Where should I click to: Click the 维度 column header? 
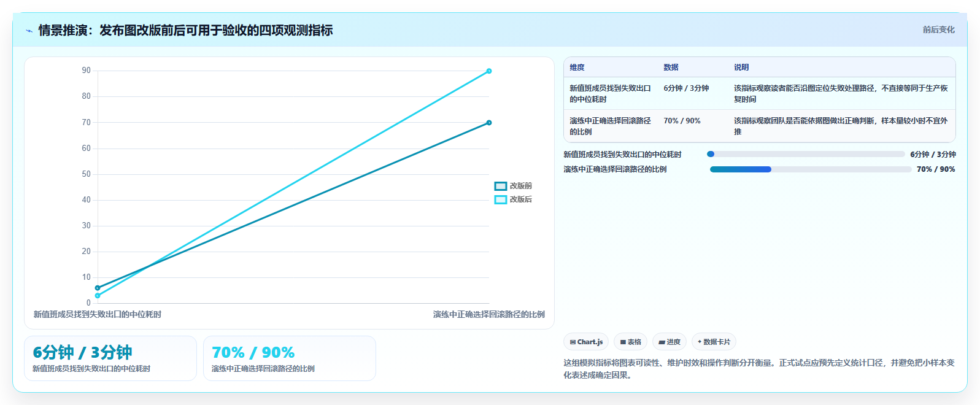[577, 67]
